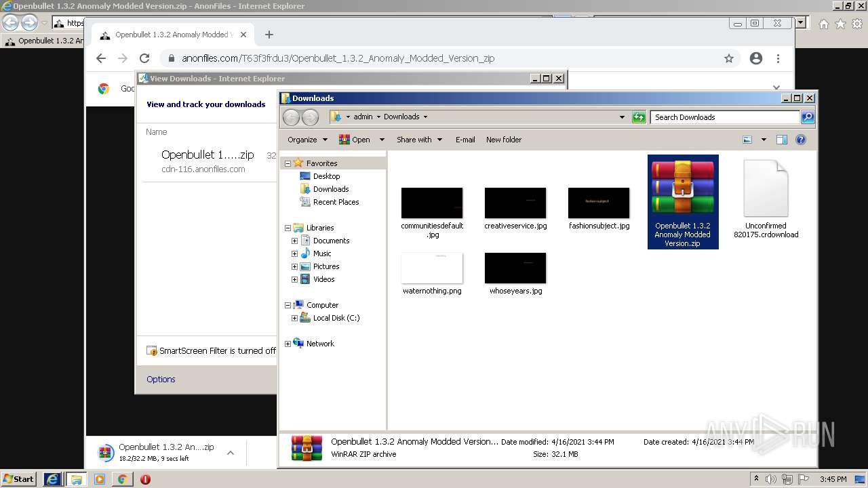The image size is (868, 488).
Task: Click the search magnifier in Downloads window
Action: pyautogui.click(x=807, y=117)
